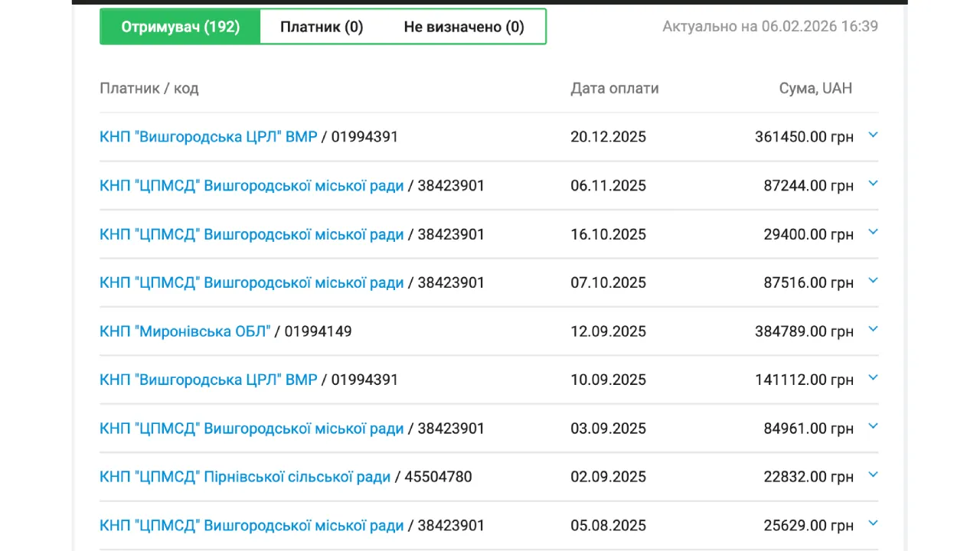This screenshot has width=980, height=551.
Task: Expand the 384789.00 грн row chevron
Action: click(x=873, y=330)
